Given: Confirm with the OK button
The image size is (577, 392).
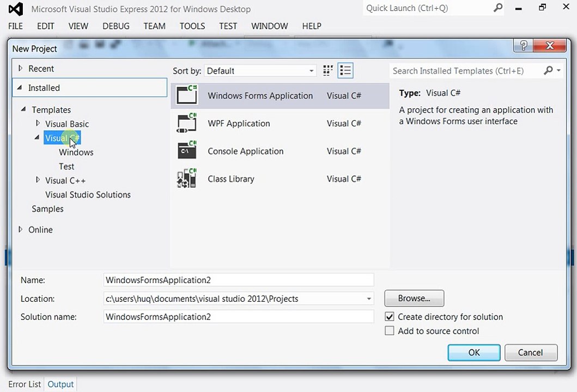Looking at the screenshot, I should pos(474,353).
